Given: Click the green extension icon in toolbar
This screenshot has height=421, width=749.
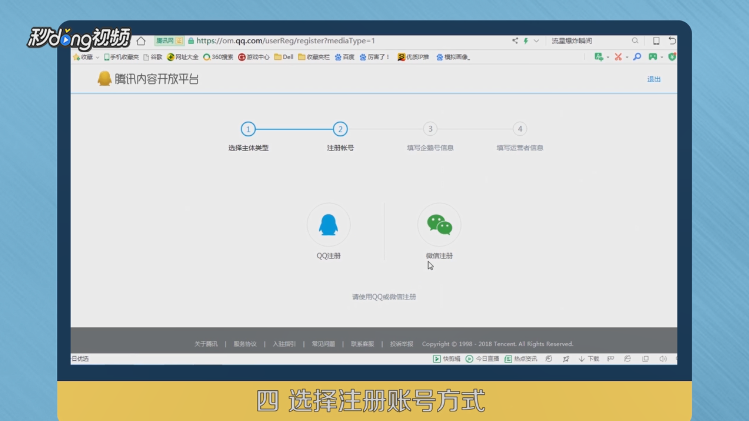Looking at the screenshot, I should 599,57.
